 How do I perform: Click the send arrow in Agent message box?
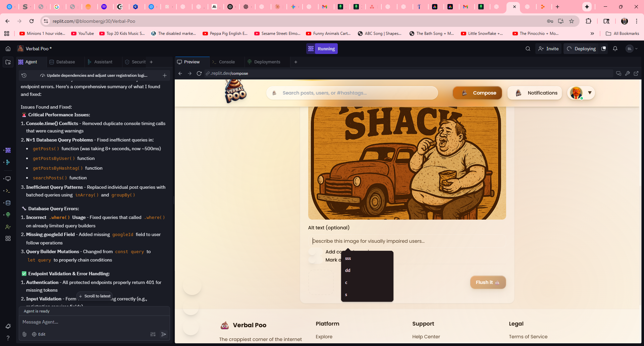(164, 334)
